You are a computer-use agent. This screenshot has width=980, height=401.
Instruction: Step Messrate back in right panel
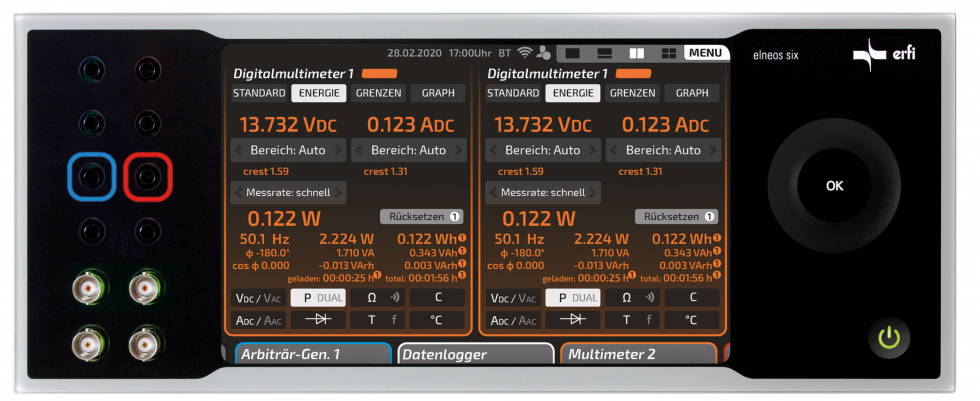(x=494, y=192)
